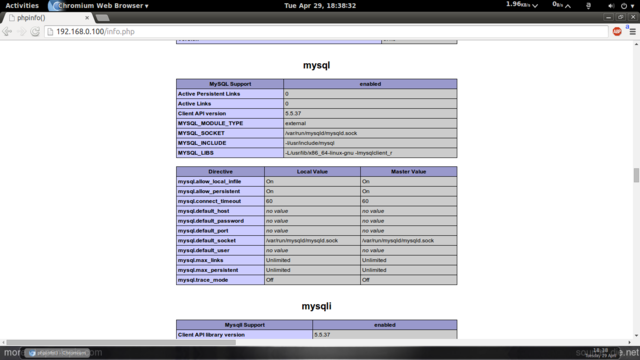
Task: Click the browser forward arrow
Action: pos(21,31)
